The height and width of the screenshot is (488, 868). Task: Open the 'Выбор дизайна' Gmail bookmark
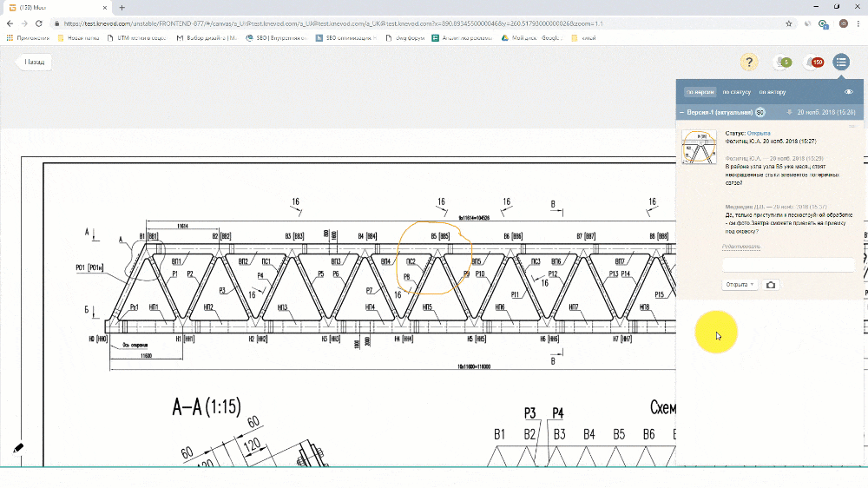(207, 38)
